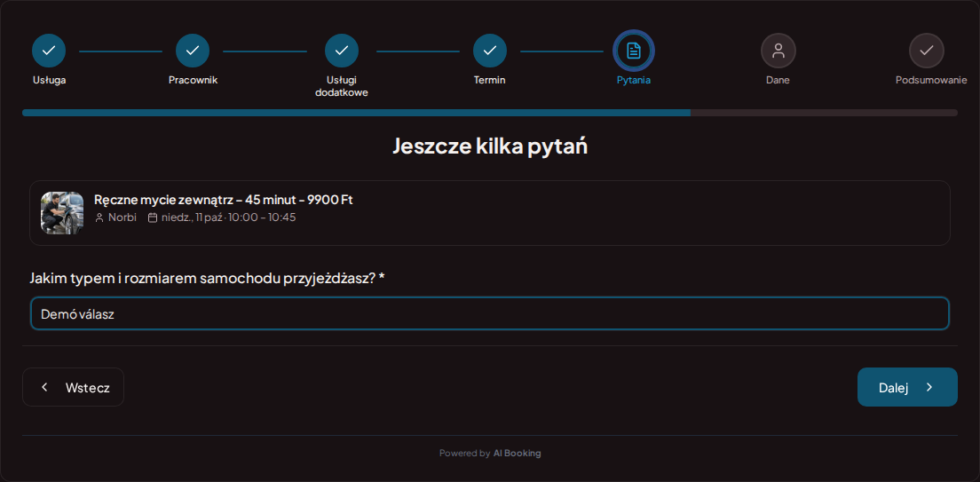Click the Pytania document step icon

(x=634, y=51)
